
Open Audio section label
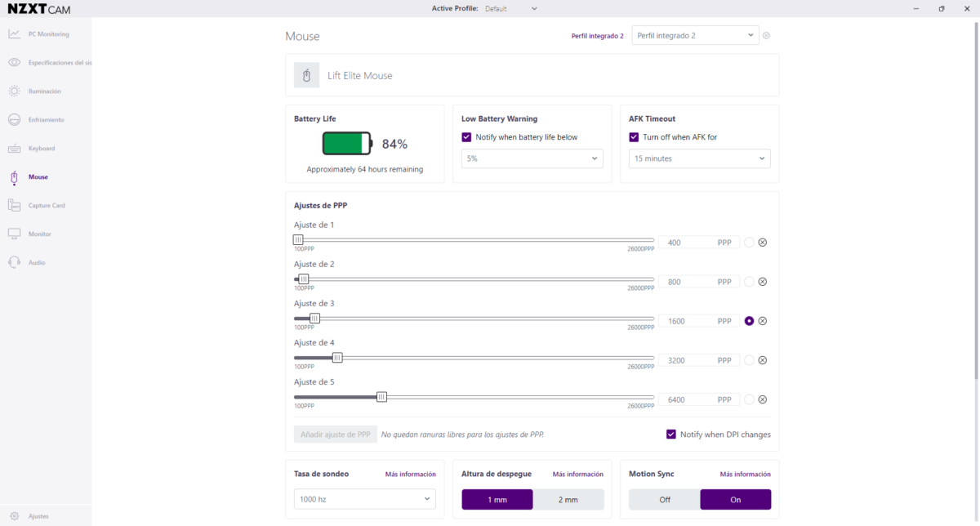click(x=37, y=263)
